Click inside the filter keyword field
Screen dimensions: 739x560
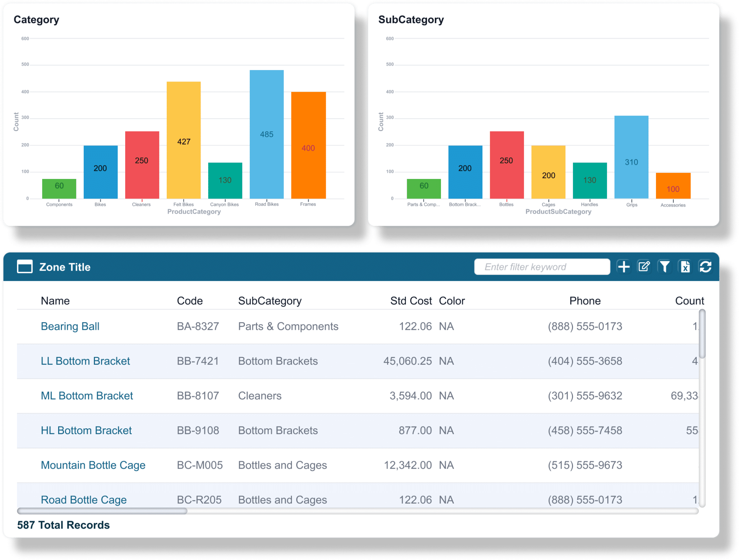point(542,267)
